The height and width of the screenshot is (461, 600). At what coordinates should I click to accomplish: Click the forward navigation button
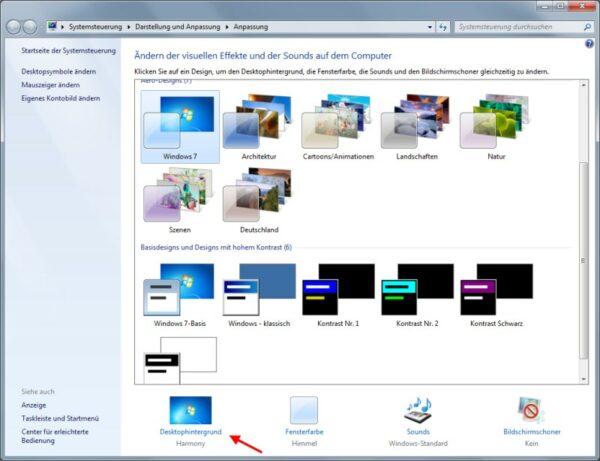tap(30, 27)
